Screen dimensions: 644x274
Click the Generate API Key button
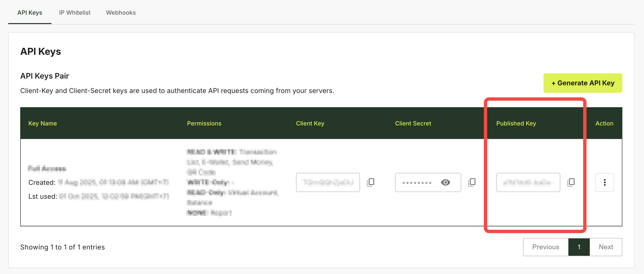point(582,83)
